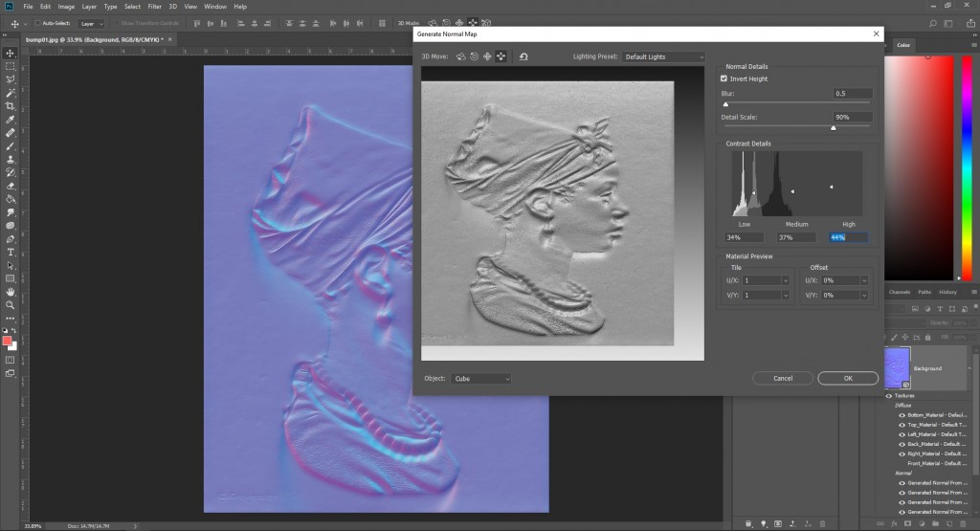This screenshot has width=980, height=531.
Task: Uncheck the Invert Height checkbox
Action: tap(724, 78)
